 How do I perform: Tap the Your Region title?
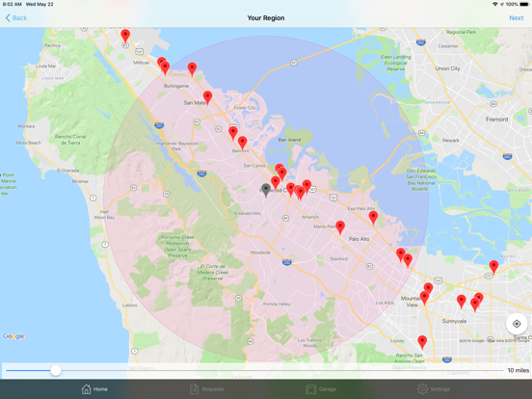pos(266,18)
